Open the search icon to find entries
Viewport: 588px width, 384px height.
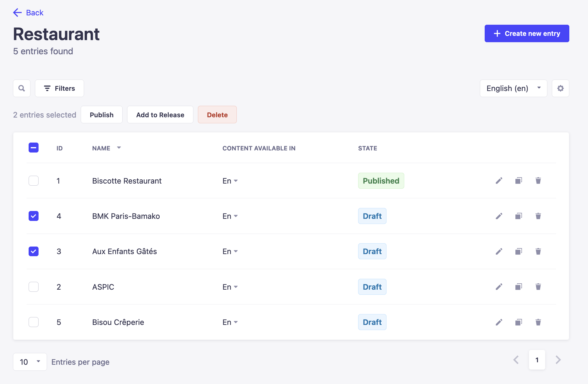click(x=21, y=88)
